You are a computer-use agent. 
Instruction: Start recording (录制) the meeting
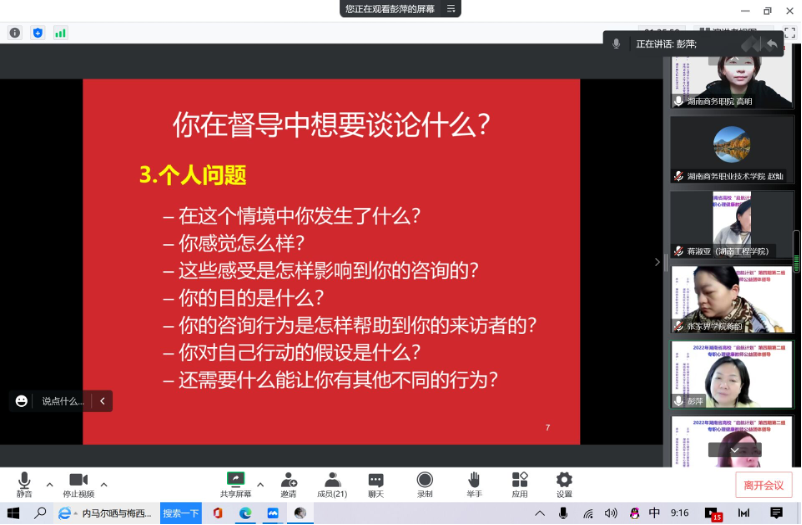coord(425,484)
